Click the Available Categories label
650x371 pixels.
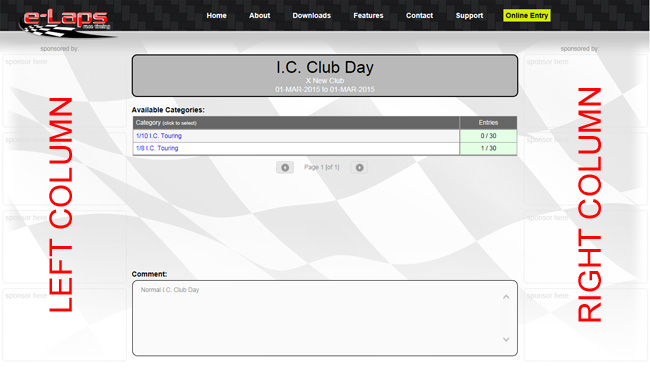point(168,110)
